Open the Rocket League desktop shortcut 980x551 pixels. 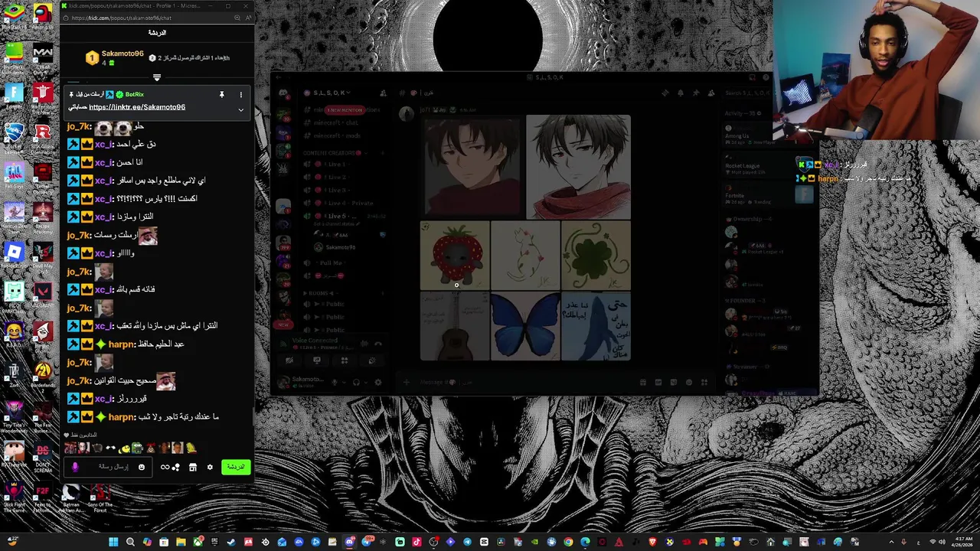(14, 138)
